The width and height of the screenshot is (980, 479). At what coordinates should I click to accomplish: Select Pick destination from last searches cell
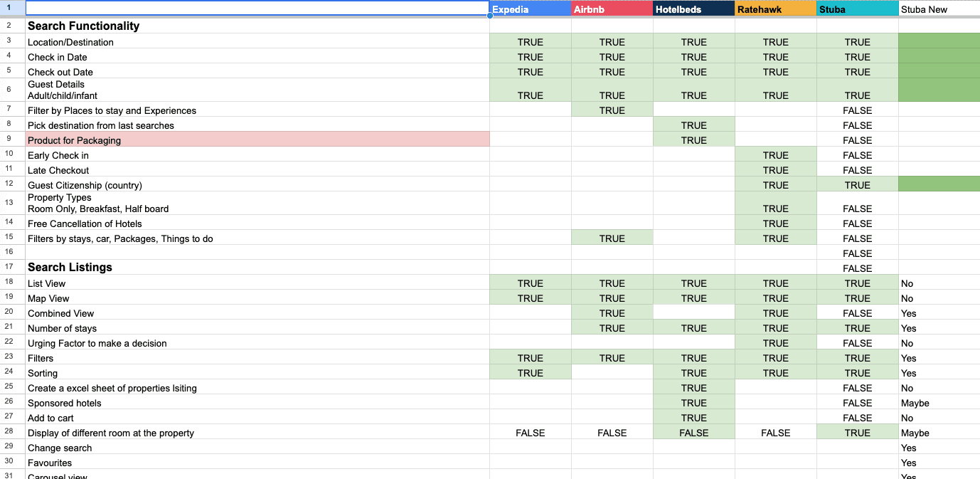(x=257, y=125)
